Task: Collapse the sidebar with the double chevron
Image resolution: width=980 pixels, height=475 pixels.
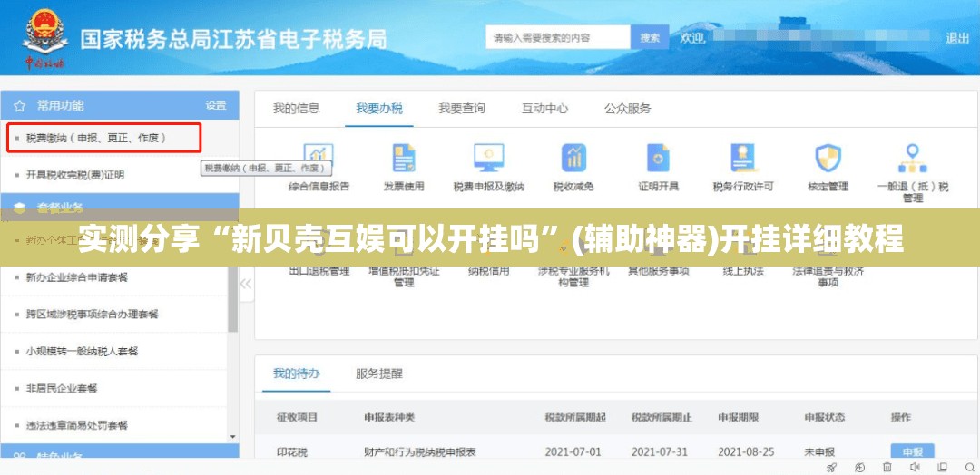Action: click(x=246, y=284)
